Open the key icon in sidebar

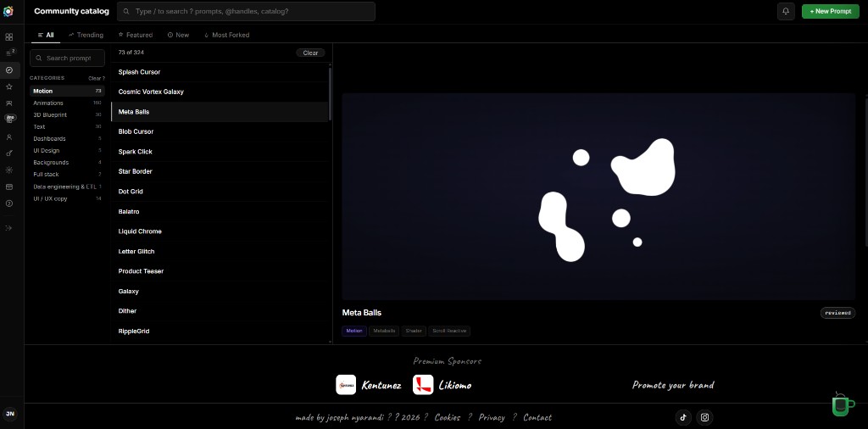pyautogui.click(x=8, y=153)
